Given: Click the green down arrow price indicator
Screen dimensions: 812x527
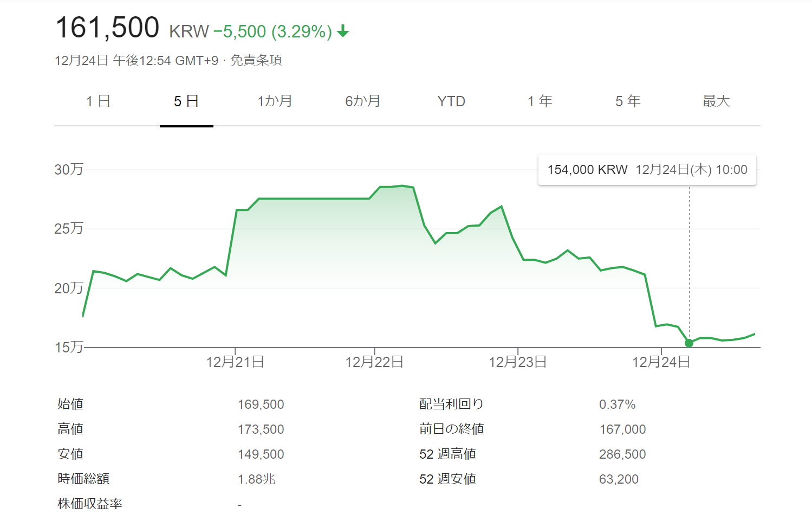Looking at the screenshot, I should tap(343, 32).
